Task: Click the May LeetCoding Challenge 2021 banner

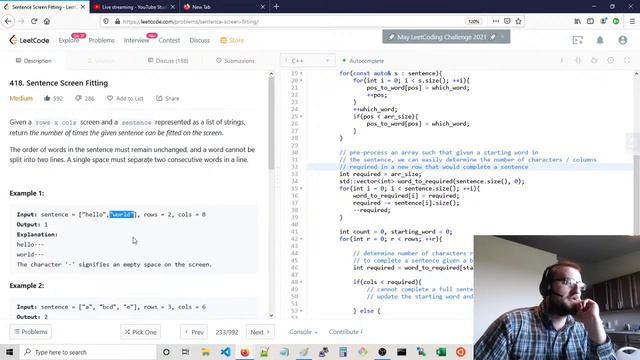Action: [x=446, y=37]
